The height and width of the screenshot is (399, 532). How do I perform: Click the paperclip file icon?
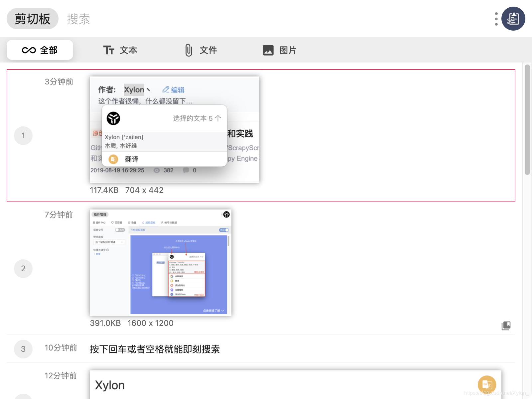point(189,50)
